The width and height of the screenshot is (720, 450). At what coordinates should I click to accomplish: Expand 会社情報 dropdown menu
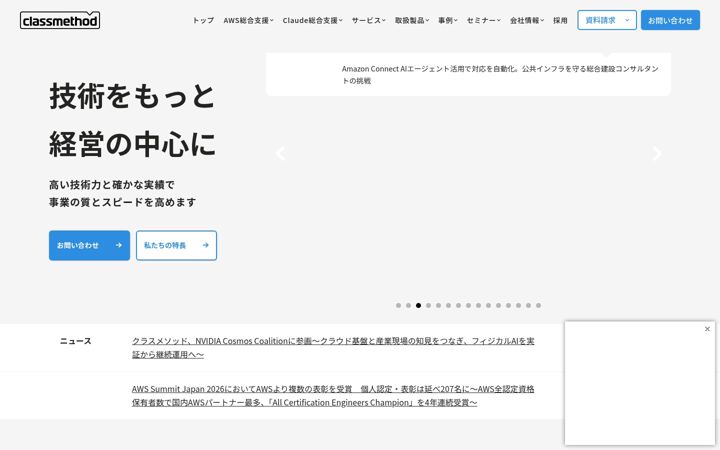pos(527,20)
